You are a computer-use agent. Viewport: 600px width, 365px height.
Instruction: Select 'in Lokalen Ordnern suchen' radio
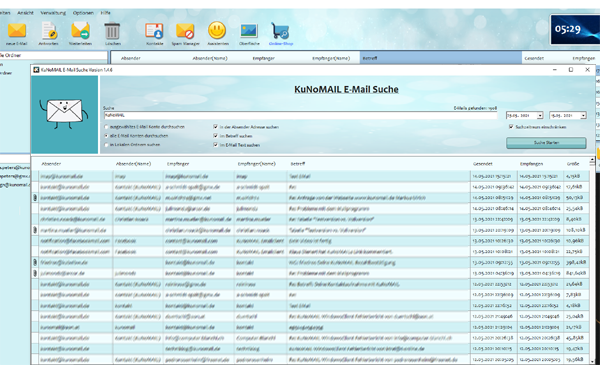click(106, 145)
